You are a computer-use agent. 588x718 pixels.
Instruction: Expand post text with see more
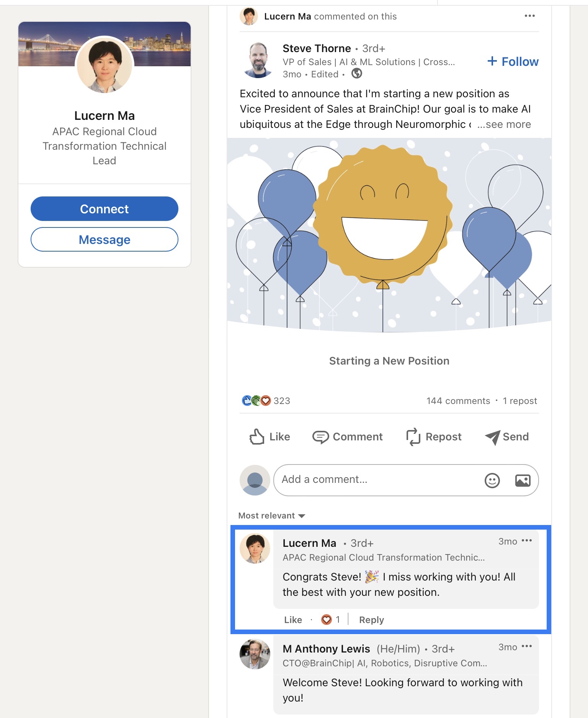click(504, 124)
